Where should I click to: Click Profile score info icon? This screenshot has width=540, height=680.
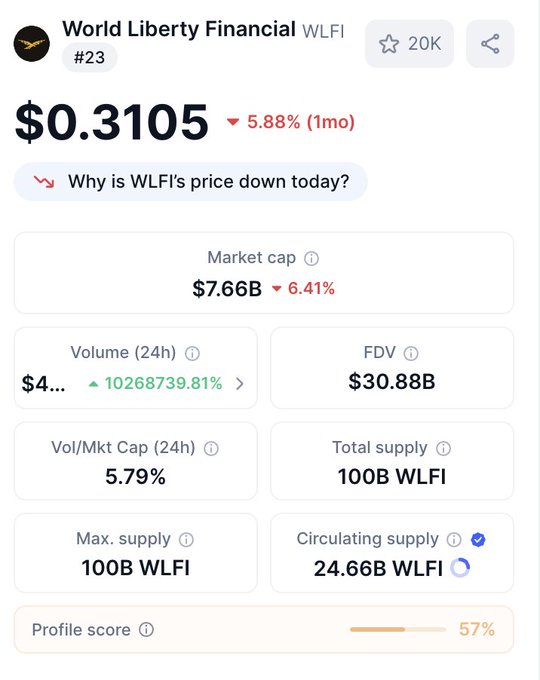(146, 629)
